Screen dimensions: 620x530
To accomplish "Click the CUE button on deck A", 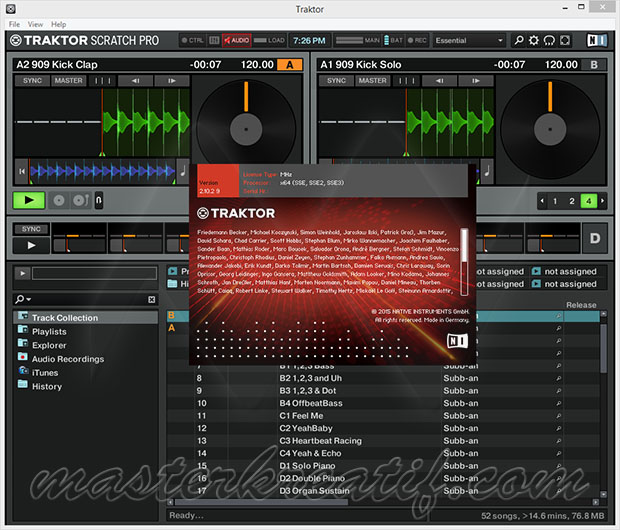I will (59, 201).
